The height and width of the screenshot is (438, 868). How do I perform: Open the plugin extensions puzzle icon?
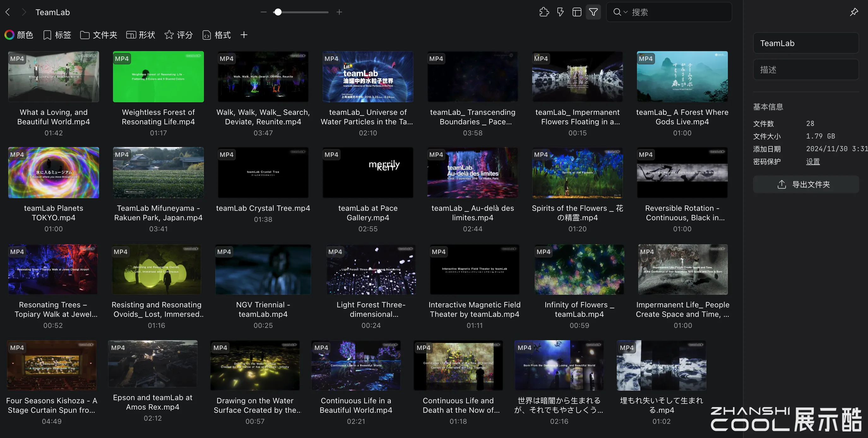(x=544, y=12)
